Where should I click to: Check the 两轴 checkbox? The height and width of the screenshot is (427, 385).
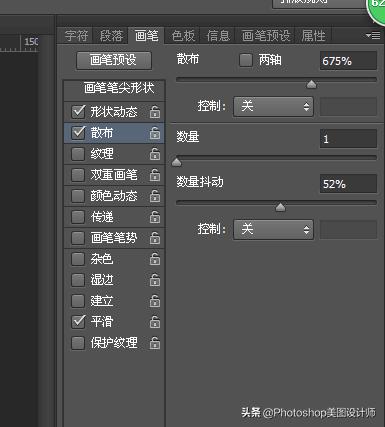tap(246, 60)
